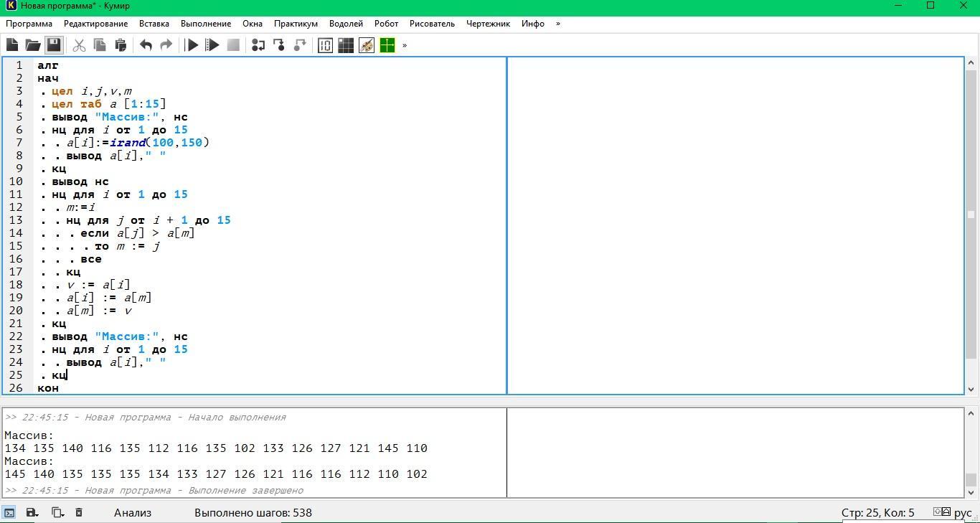
Task: Redo the undone edit
Action: coord(166,45)
